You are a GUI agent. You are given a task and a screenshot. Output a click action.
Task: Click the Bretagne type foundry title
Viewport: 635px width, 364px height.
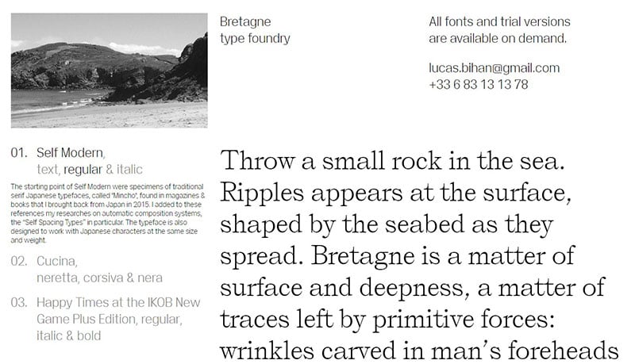tap(255, 30)
